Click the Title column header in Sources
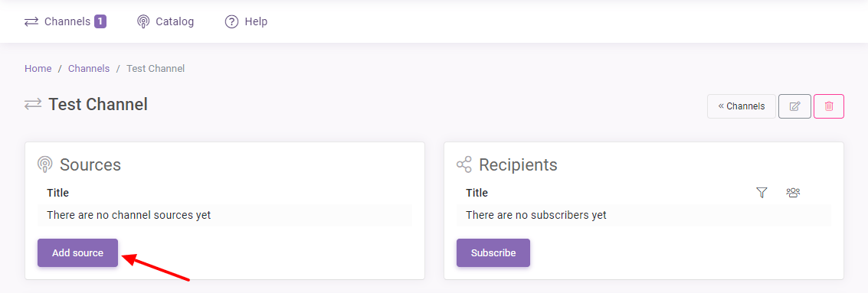The height and width of the screenshot is (293, 868). click(x=58, y=193)
